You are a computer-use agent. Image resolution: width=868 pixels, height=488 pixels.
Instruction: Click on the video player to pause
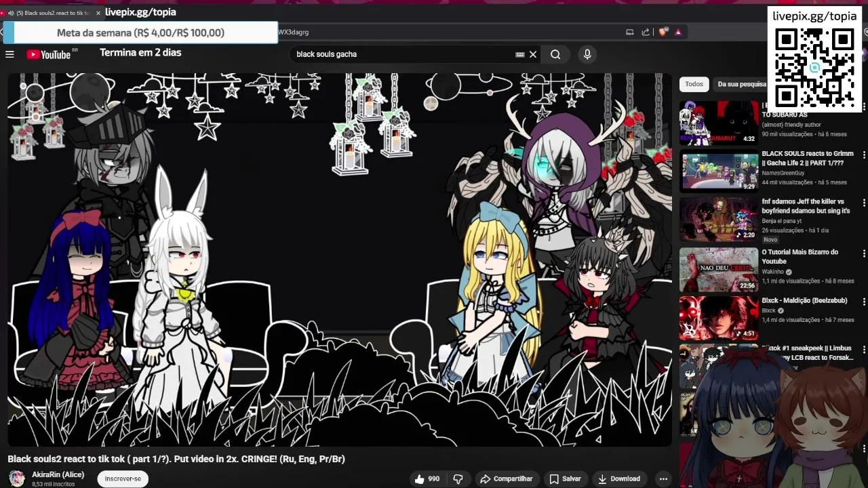click(339, 260)
